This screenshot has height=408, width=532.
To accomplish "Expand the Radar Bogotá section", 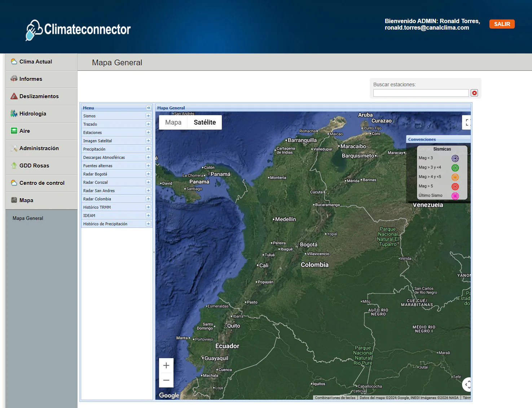I will 148,174.
